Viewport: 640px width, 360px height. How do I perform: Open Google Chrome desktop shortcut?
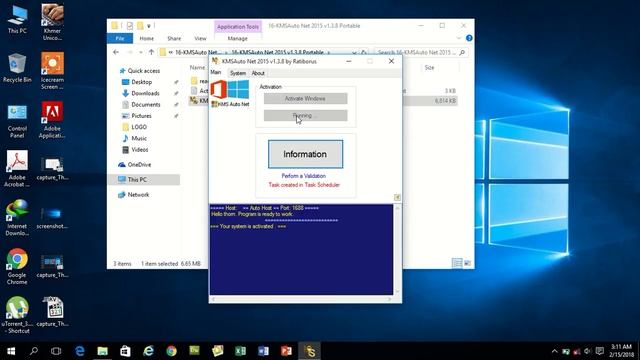click(17, 267)
